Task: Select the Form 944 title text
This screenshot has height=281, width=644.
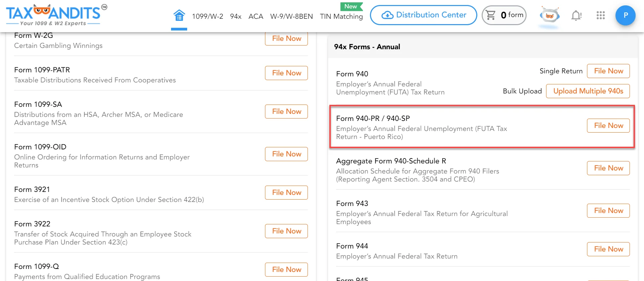Action: point(352,246)
